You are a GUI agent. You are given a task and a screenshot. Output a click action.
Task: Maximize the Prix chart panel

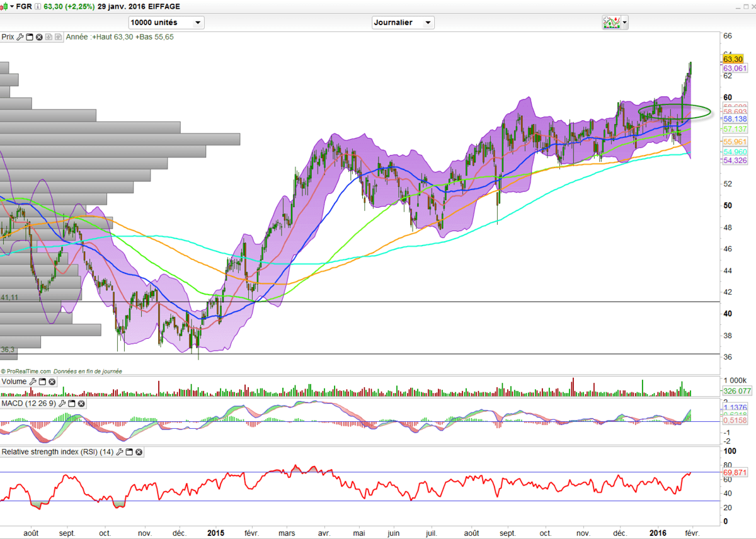[30, 37]
